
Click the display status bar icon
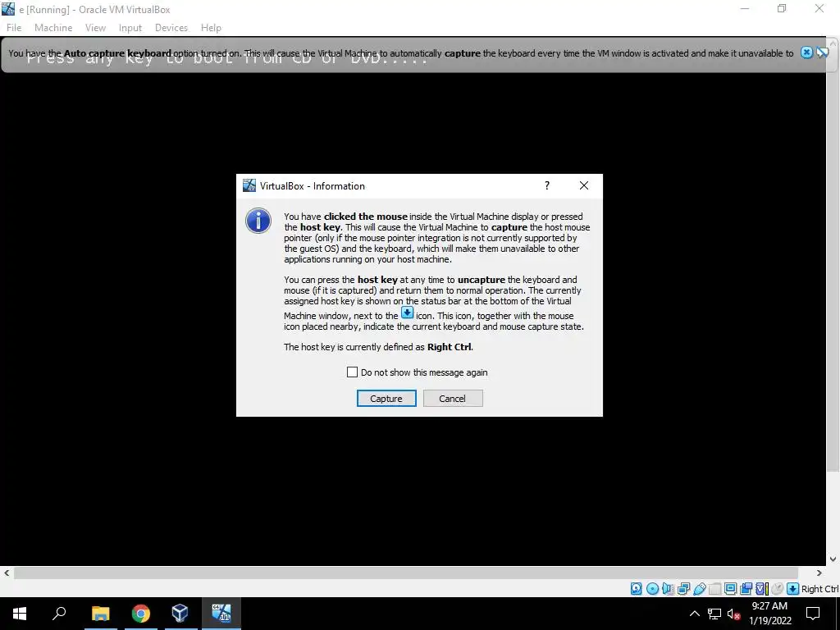[730, 589]
